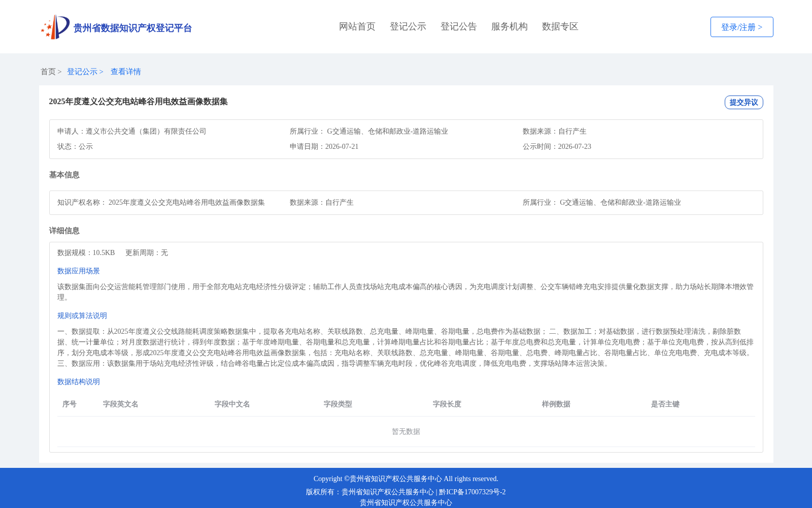Open the 登记公示 navigation item
Image resolution: width=812 pixels, height=508 pixels.
(408, 26)
